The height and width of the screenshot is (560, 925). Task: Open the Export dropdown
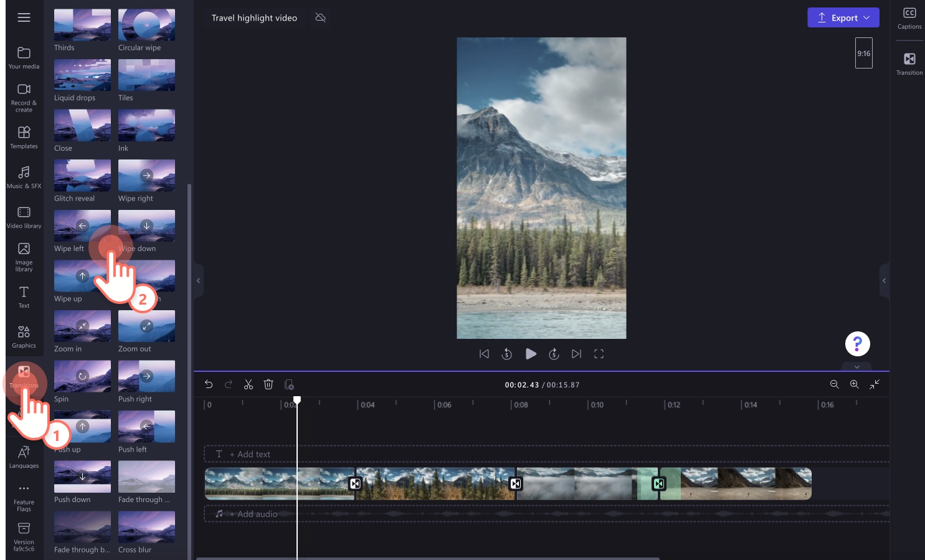843,17
